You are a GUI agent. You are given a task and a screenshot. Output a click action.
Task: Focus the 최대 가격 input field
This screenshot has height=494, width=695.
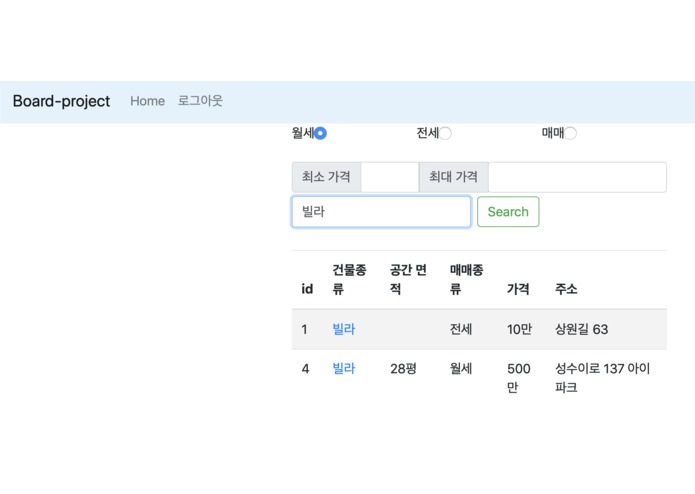coord(577,177)
